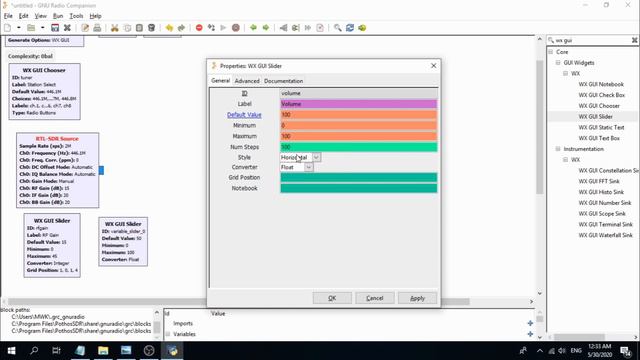Select WX GUI Waterfall Sink in tree
This screenshot has height=360, width=640.
pyautogui.click(x=605, y=235)
